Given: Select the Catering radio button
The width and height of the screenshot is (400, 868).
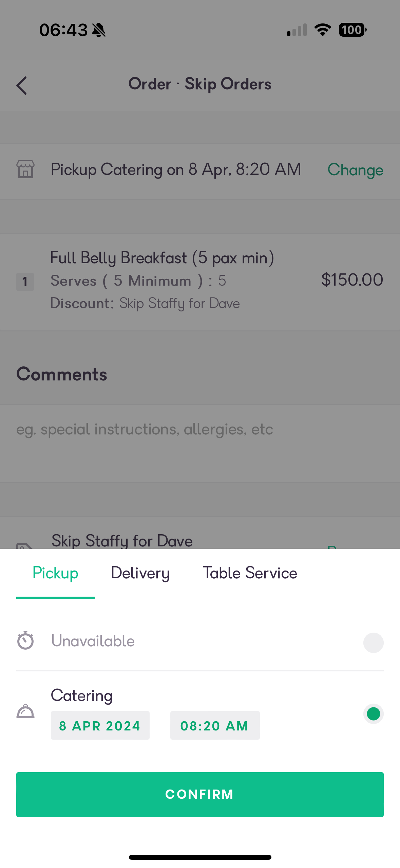Looking at the screenshot, I should 373,713.
